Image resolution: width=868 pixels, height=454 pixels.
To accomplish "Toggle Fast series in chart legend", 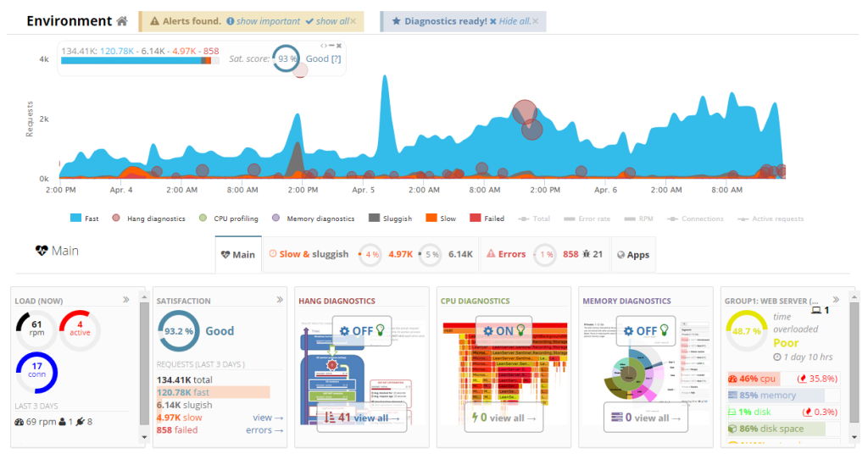I will [x=85, y=219].
